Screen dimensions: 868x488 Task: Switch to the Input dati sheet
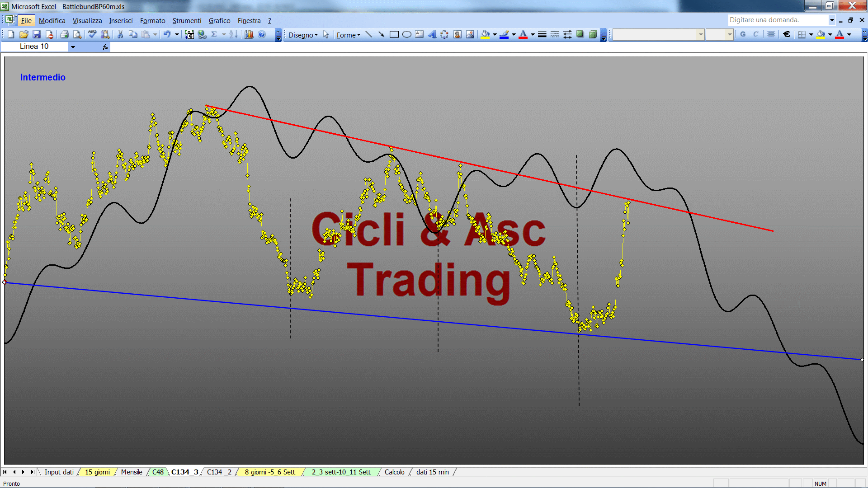click(59, 472)
